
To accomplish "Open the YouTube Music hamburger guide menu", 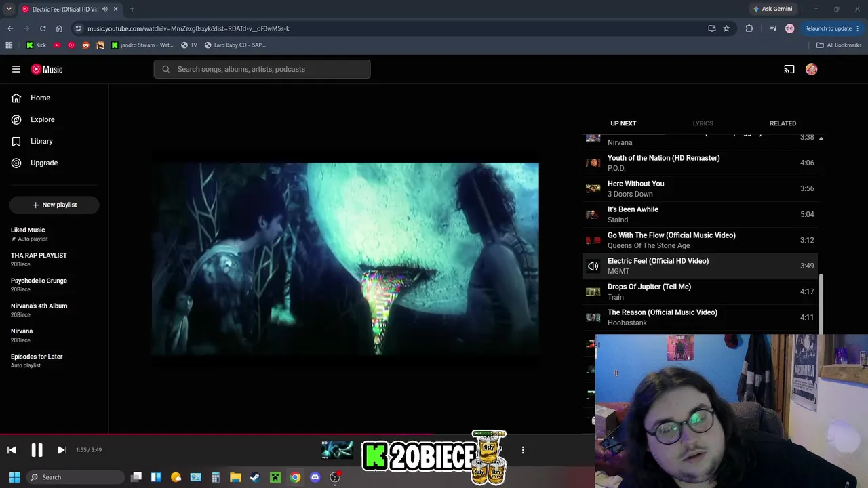I will tap(16, 69).
